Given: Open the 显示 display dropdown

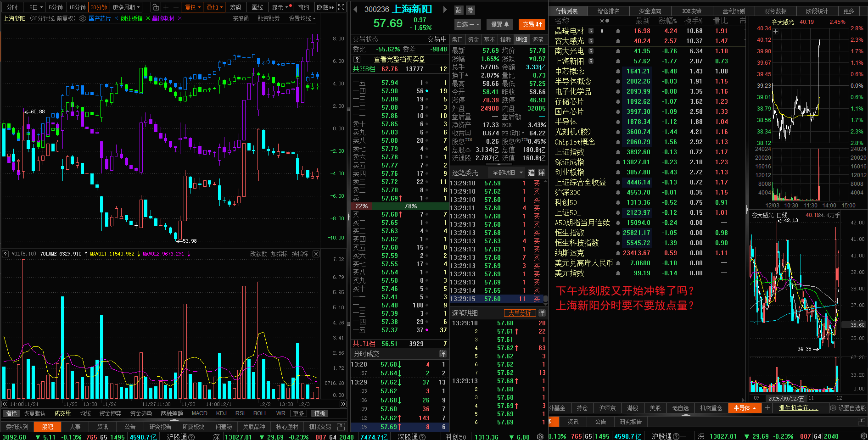Looking at the screenshot, I should pos(280,7).
